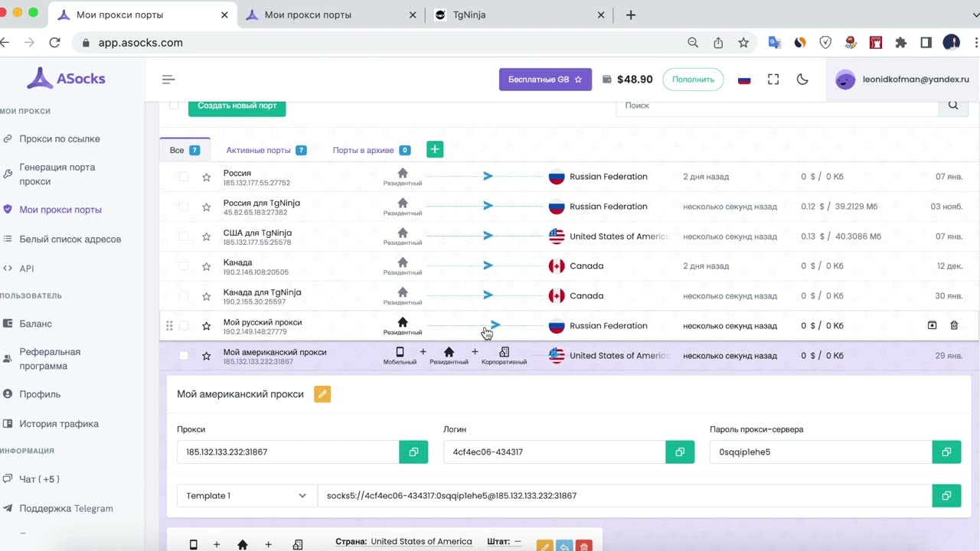
Task: Open a new browser tab
Action: tap(631, 15)
